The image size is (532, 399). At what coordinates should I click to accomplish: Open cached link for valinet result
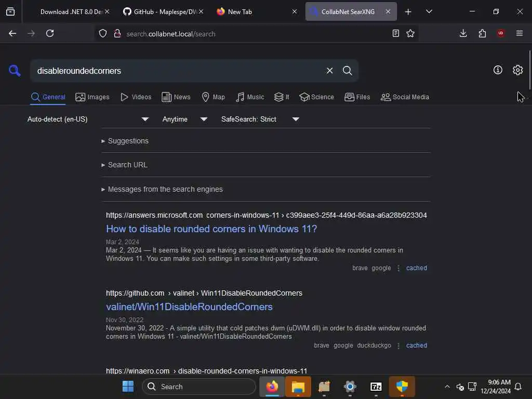click(x=417, y=345)
